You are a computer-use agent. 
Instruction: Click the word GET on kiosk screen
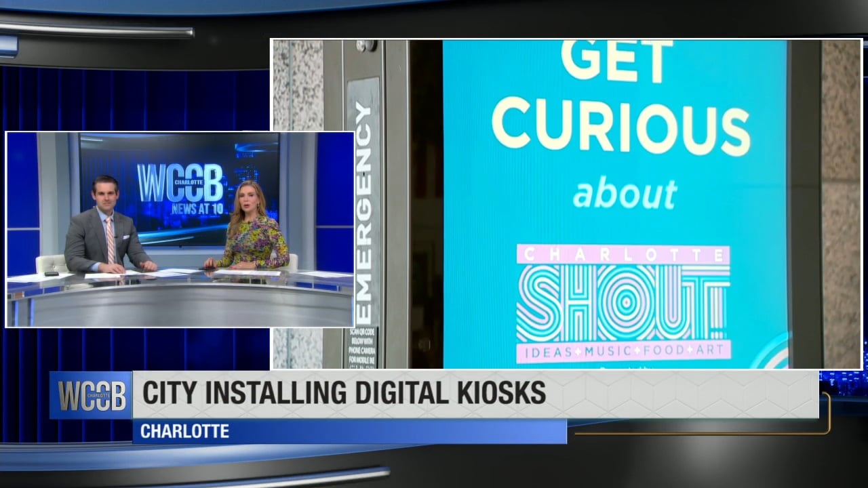617,60
